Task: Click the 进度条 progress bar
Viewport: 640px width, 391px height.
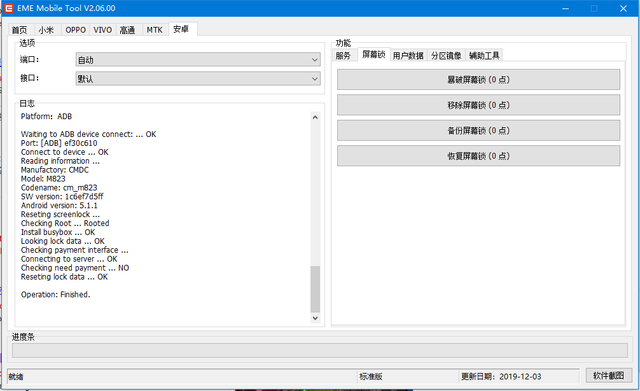Action: pyautogui.click(x=320, y=351)
